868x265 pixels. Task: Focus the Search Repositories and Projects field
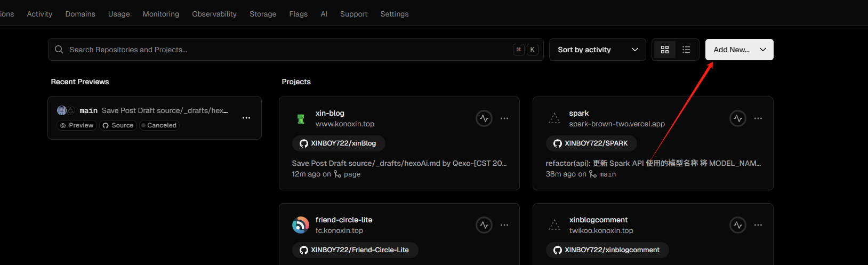coord(288,50)
